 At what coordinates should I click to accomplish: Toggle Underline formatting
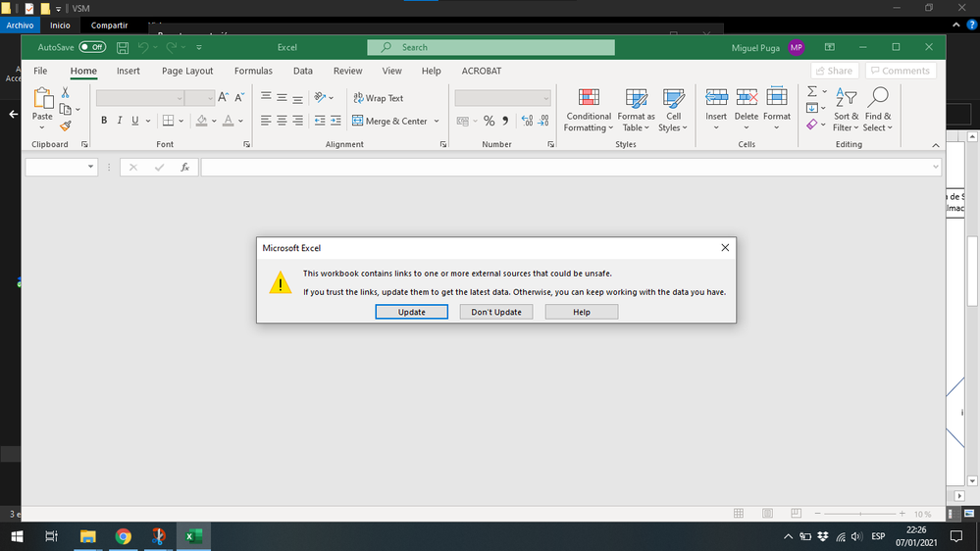(135, 121)
